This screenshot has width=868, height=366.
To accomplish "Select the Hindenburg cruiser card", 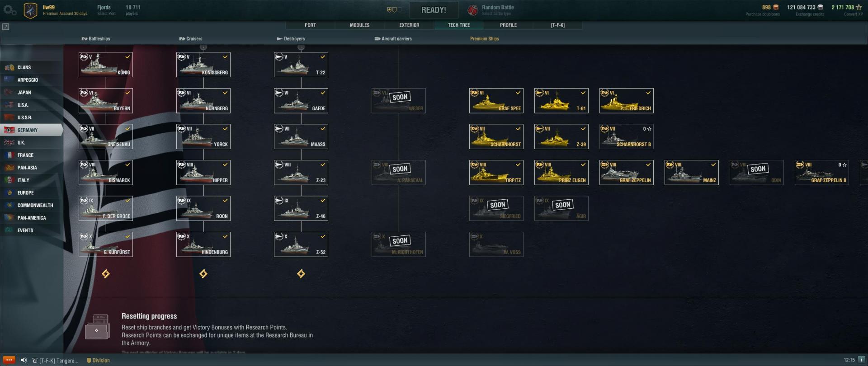I will coord(203,244).
